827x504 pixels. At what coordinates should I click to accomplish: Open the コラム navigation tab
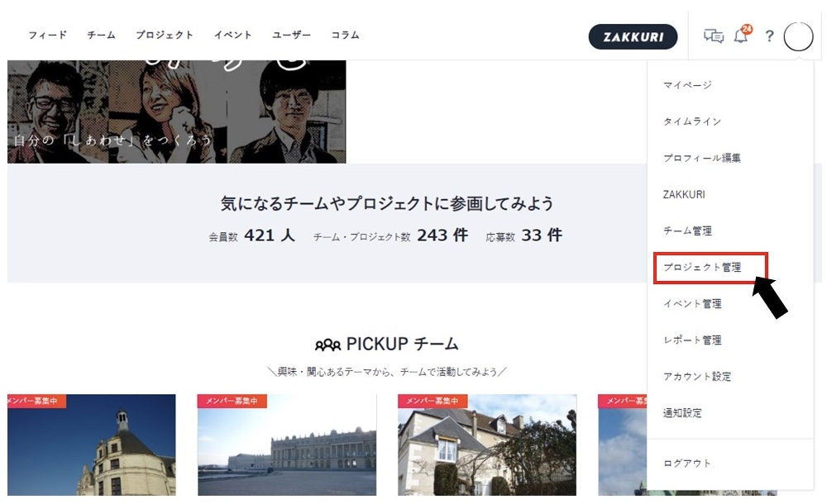click(x=344, y=36)
